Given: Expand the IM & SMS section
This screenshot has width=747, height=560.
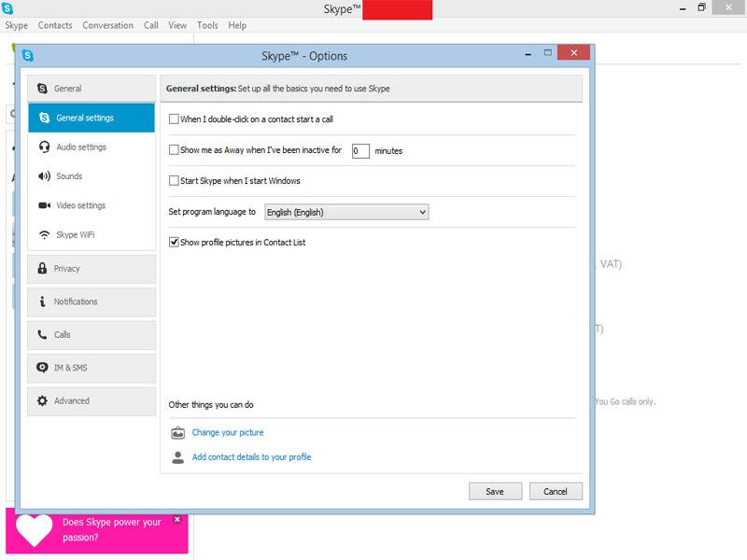Looking at the screenshot, I should [92, 368].
